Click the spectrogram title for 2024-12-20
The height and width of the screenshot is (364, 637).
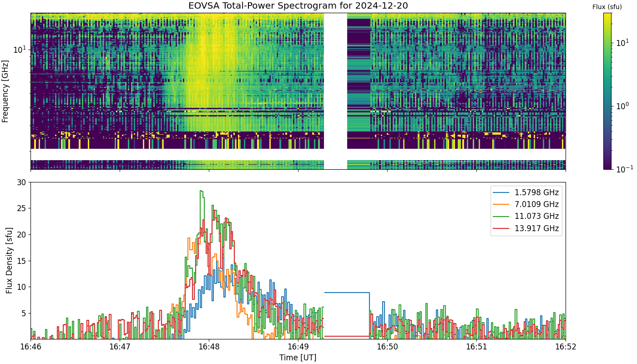pyautogui.click(x=298, y=6)
